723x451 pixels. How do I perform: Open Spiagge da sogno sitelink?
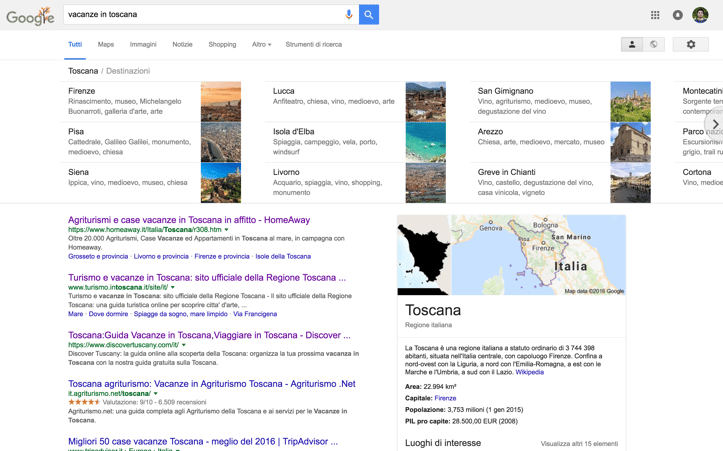tap(181, 314)
